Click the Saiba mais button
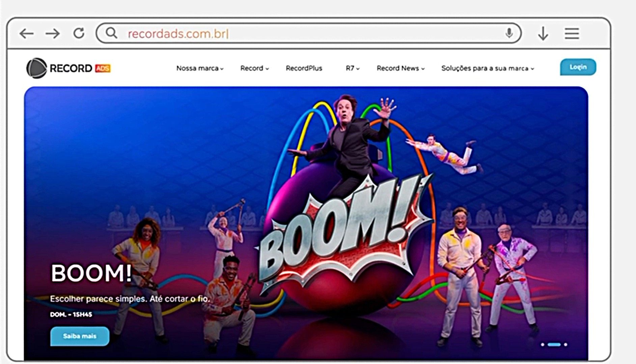 (x=80, y=336)
